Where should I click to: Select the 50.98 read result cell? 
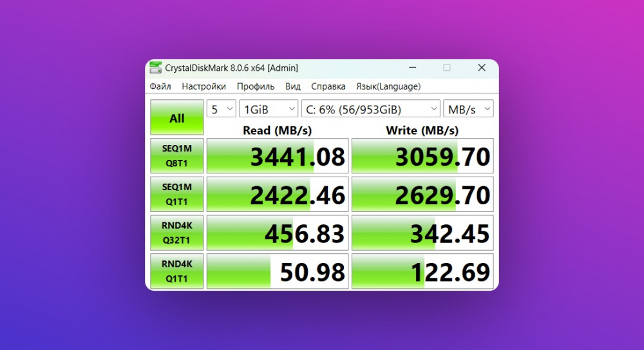278,271
